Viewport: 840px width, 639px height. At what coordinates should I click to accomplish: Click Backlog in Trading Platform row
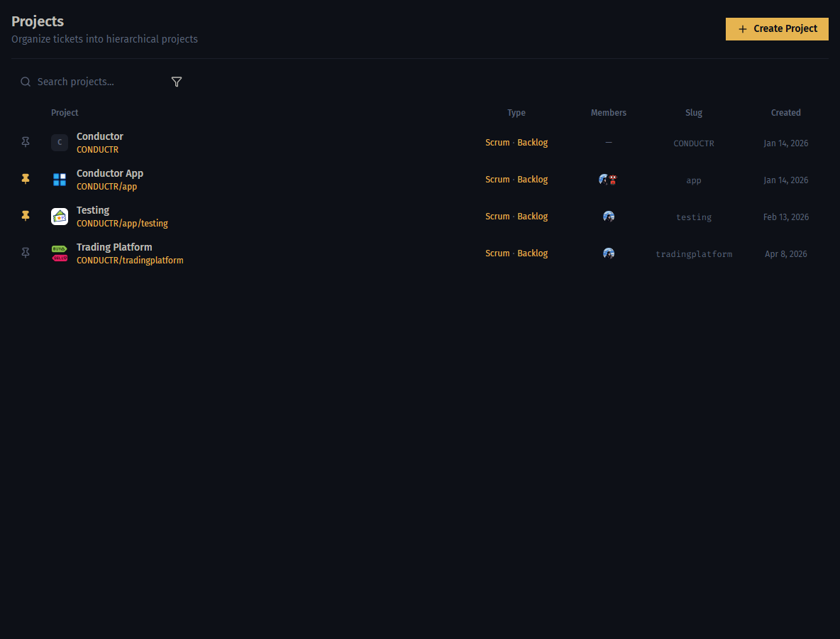(533, 253)
